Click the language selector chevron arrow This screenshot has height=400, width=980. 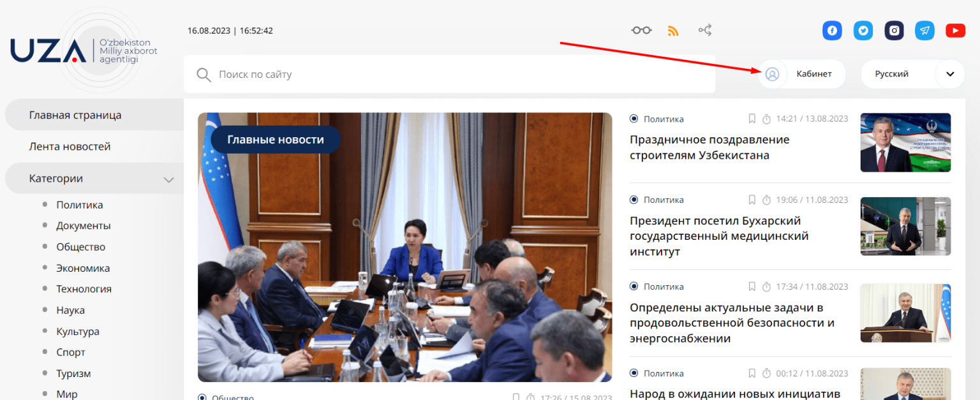click(x=950, y=74)
